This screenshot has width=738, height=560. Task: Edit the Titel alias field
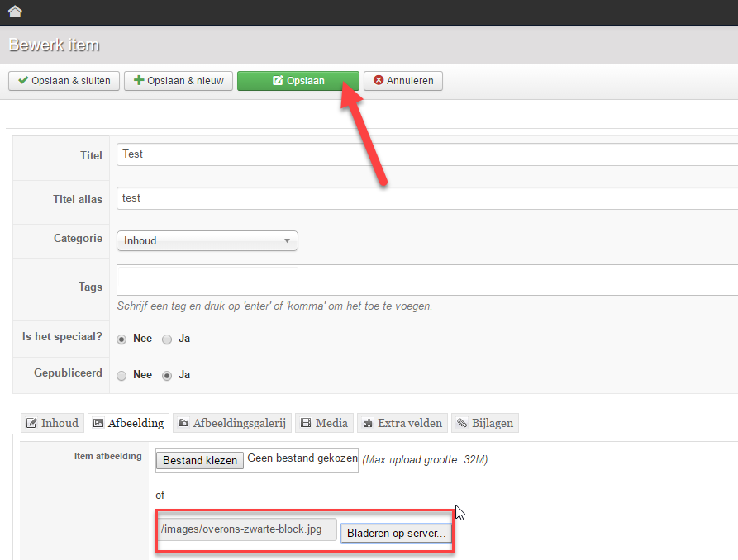point(427,198)
